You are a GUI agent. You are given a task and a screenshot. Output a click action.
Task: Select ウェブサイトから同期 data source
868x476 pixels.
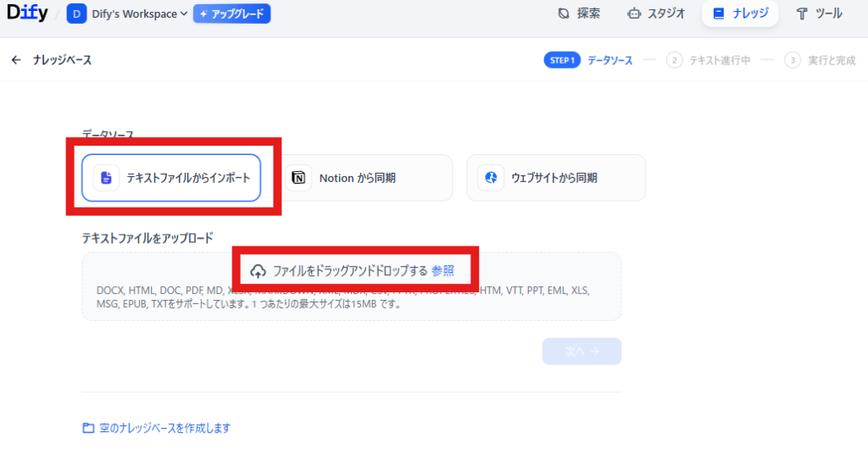click(x=556, y=178)
